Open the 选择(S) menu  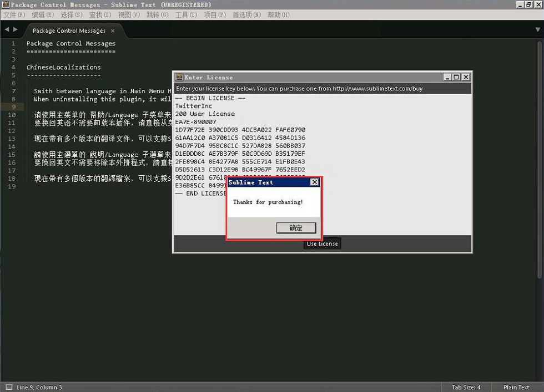click(72, 15)
